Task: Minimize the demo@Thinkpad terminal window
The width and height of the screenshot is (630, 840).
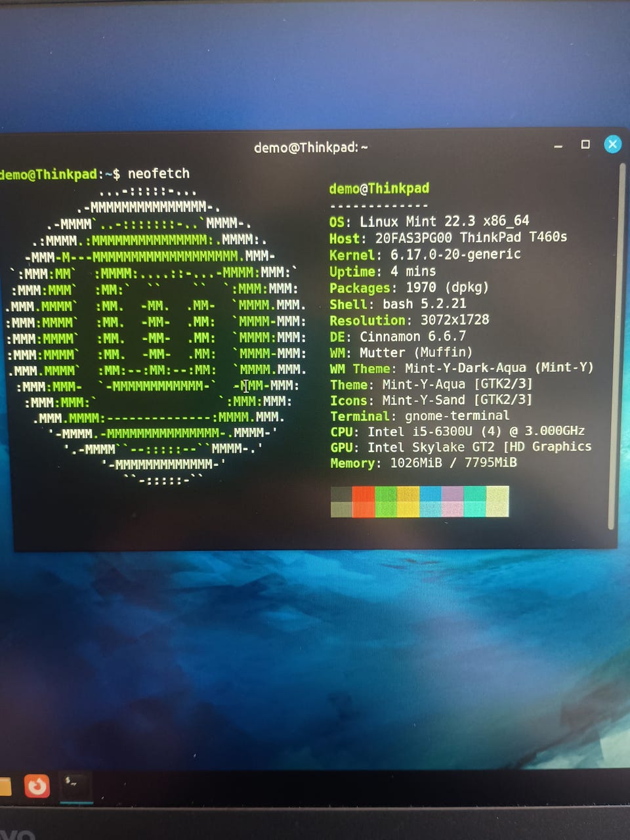Action: [558, 146]
